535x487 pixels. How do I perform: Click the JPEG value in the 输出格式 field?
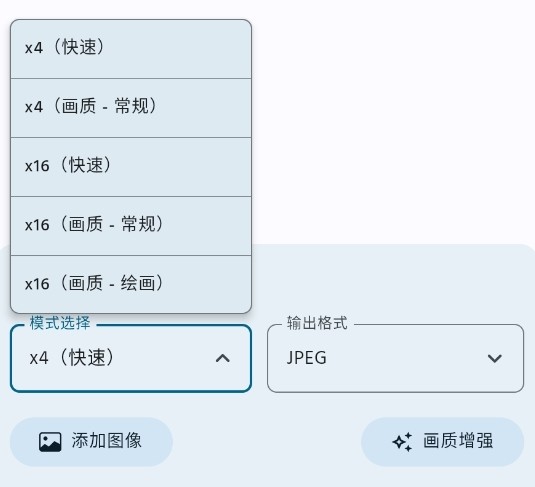[307, 358]
